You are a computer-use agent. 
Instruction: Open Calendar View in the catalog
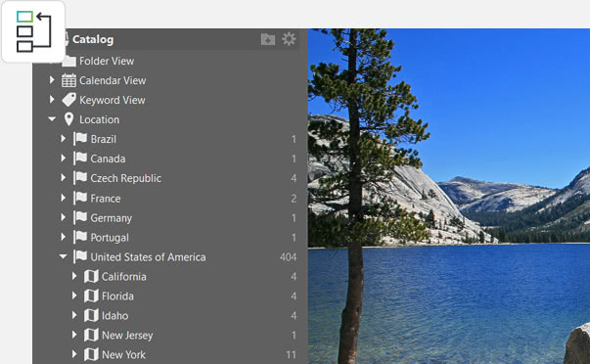point(113,80)
